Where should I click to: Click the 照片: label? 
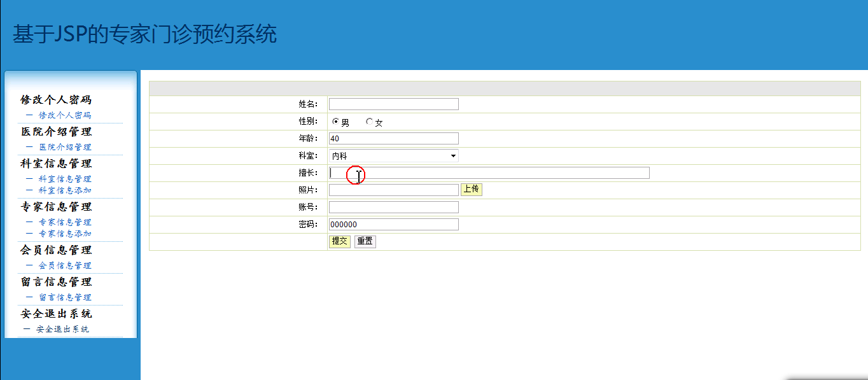(308, 190)
